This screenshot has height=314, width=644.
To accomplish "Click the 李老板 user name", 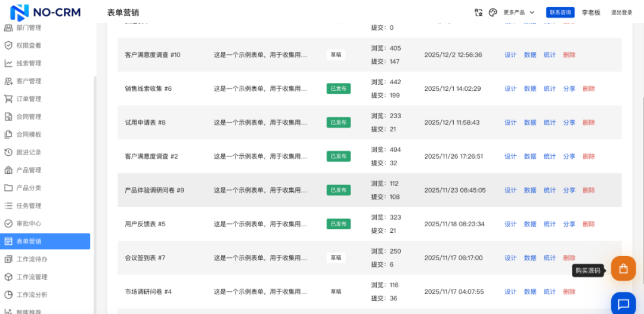I will [591, 13].
